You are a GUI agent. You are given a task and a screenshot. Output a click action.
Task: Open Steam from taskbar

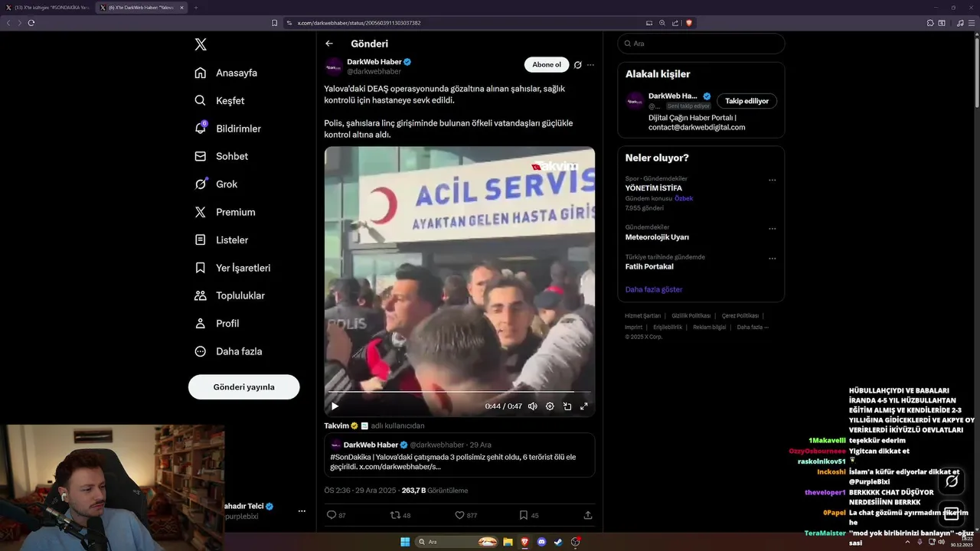[558, 542]
